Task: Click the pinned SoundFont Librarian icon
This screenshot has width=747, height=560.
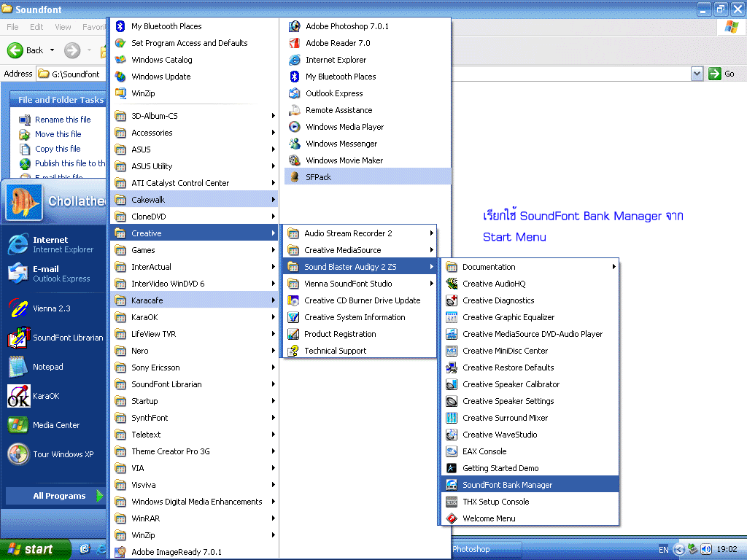Action: 18,338
